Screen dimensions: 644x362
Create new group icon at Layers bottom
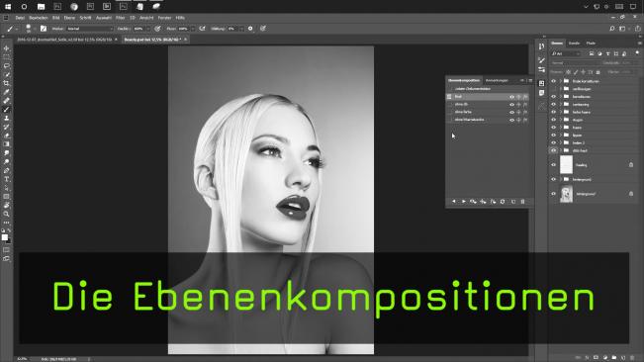[614, 358]
